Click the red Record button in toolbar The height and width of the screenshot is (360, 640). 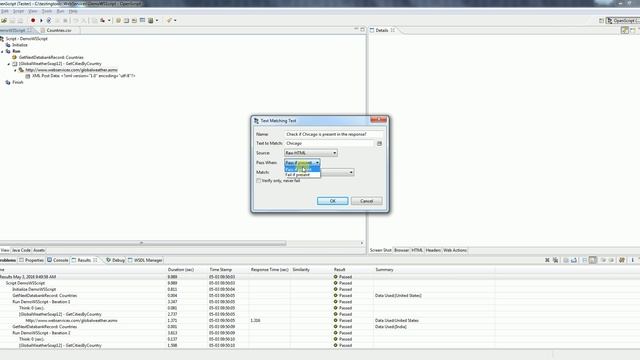33,20
